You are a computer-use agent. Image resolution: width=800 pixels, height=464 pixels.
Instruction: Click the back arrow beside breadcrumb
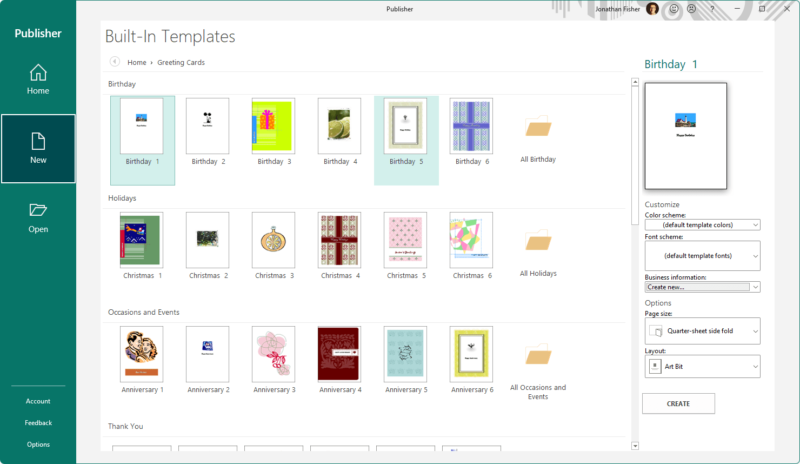point(115,62)
